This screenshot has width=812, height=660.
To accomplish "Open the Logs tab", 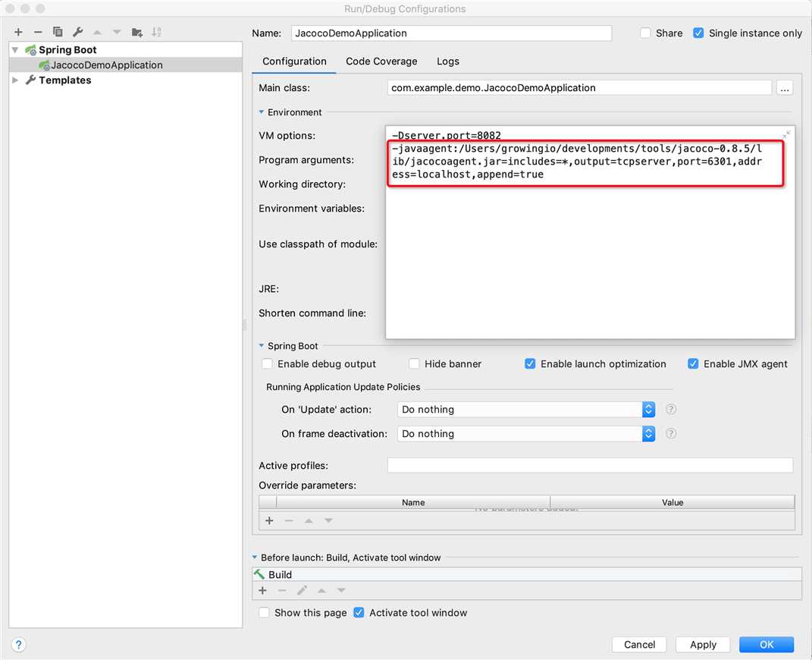I will 448,61.
